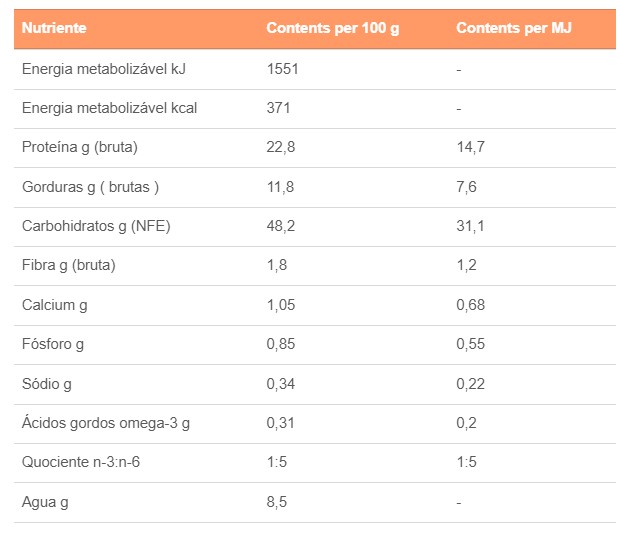The image size is (621, 550).
Task: Select the 371 kcal value
Action: click(279, 108)
